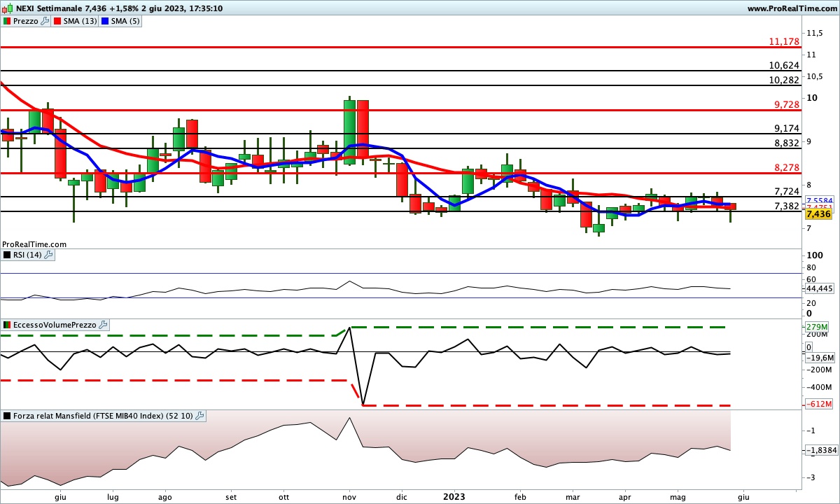840x504 pixels.
Task: Click the yellow 7,436 current price tag
Action: 818,214
